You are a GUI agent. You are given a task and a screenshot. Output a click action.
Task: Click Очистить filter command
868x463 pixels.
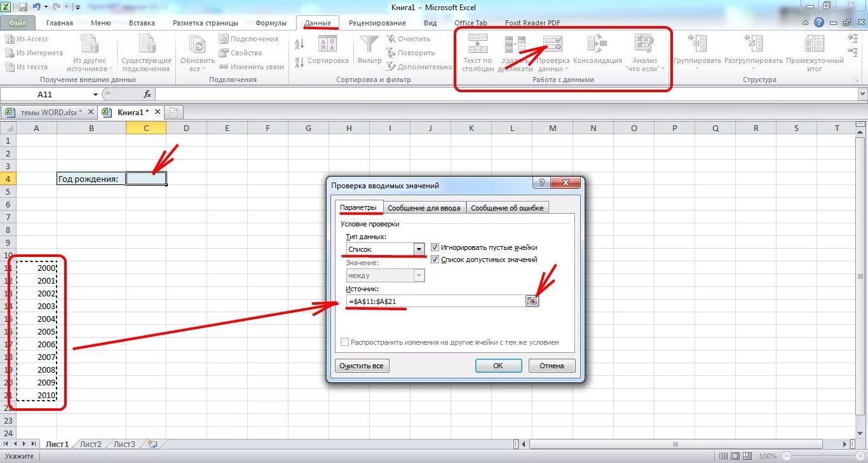(x=409, y=39)
